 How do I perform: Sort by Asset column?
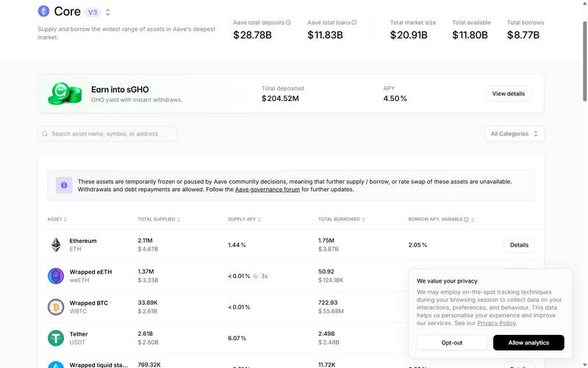click(x=57, y=219)
